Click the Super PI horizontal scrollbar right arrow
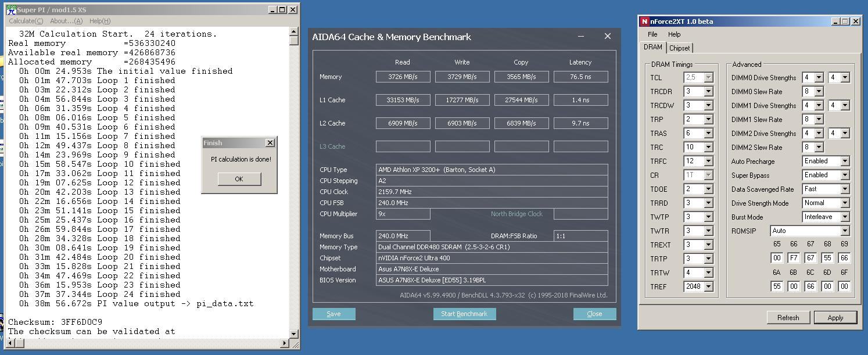The height and width of the screenshot is (355, 868). (285, 343)
